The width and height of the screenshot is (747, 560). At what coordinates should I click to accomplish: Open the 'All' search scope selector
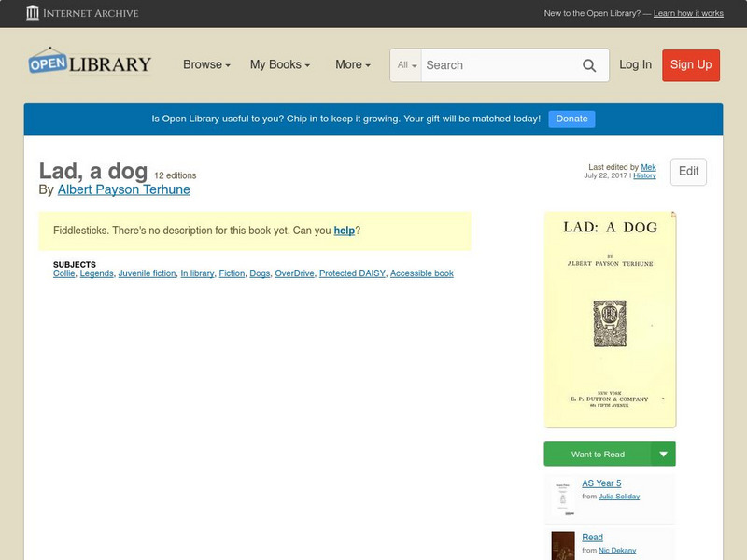[408, 65]
